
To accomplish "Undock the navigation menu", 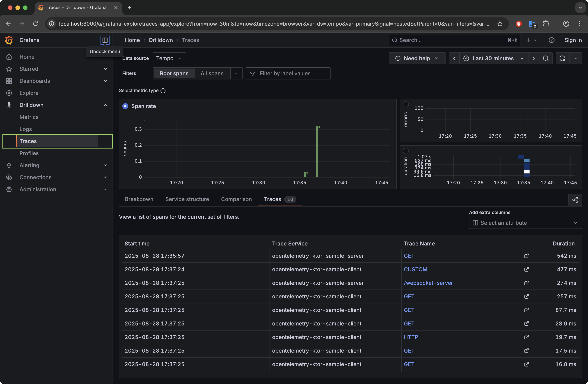I will click(x=105, y=40).
